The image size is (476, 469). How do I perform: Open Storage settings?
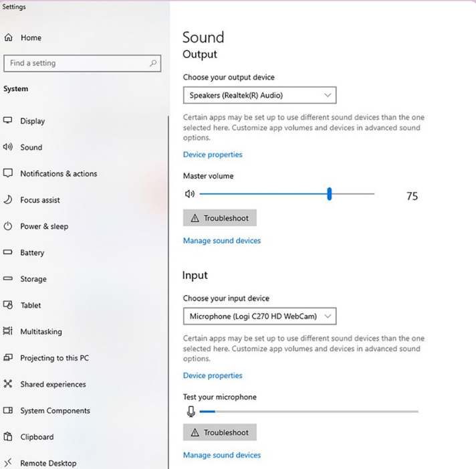pyautogui.click(x=33, y=279)
